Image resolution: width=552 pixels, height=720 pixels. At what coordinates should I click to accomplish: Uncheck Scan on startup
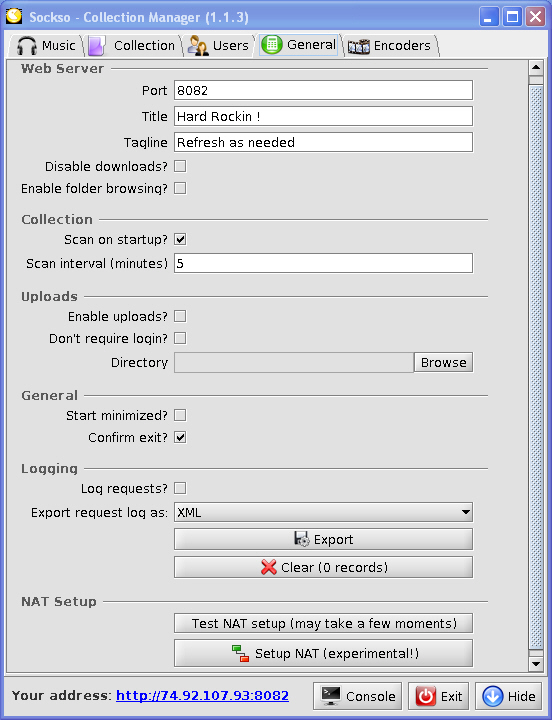tap(180, 239)
